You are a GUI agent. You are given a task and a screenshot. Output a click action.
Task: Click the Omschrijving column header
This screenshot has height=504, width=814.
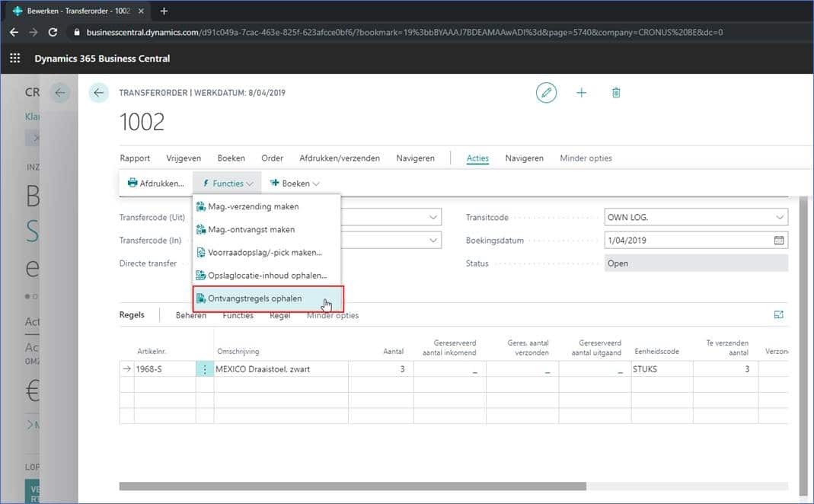coord(238,352)
